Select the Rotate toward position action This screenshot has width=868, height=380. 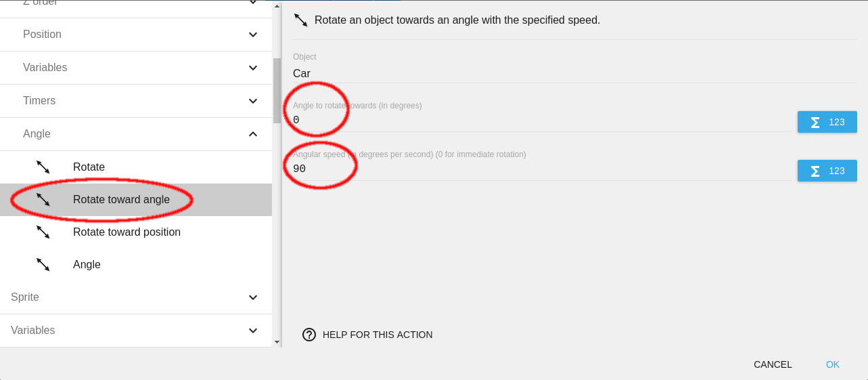(x=127, y=232)
